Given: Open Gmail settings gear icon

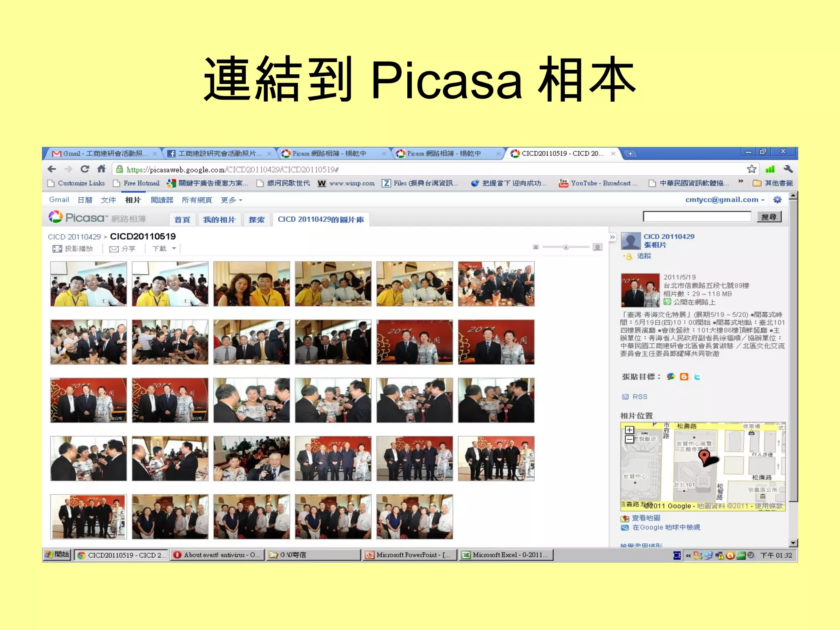Looking at the screenshot, I should [777, 200].
